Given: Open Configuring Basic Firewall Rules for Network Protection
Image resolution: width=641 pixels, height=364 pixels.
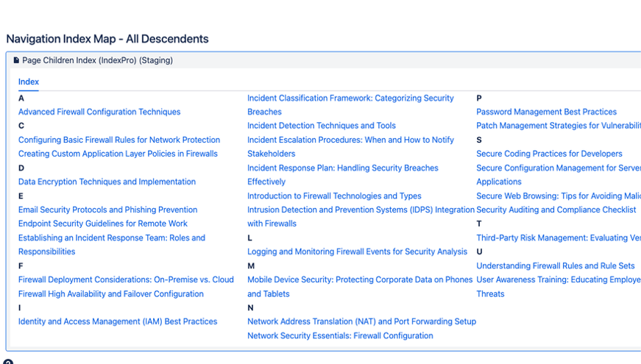Looking at the screenshot, I should pyautogui.click(x=119, y=140).
